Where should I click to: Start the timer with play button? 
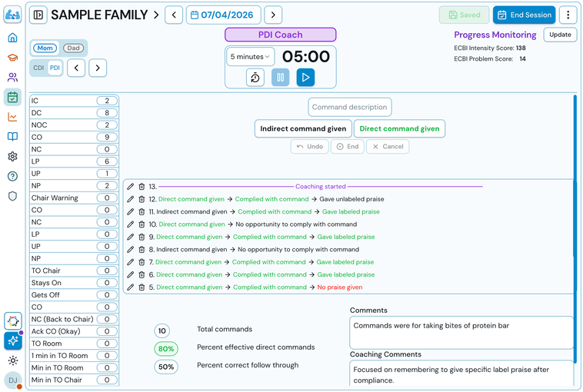(x=305, y=78)
